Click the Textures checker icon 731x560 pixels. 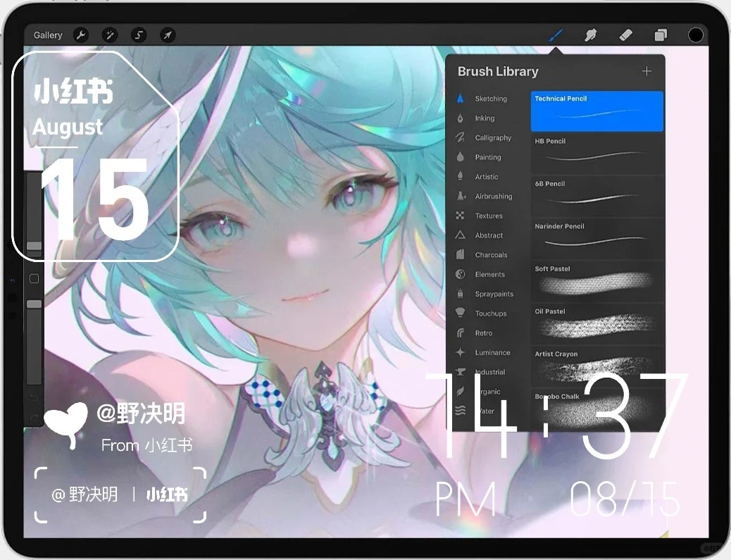[460, 216]
